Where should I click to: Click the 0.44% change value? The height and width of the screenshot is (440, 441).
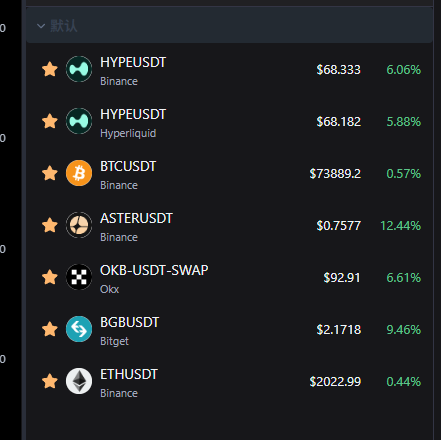[404, 382]
